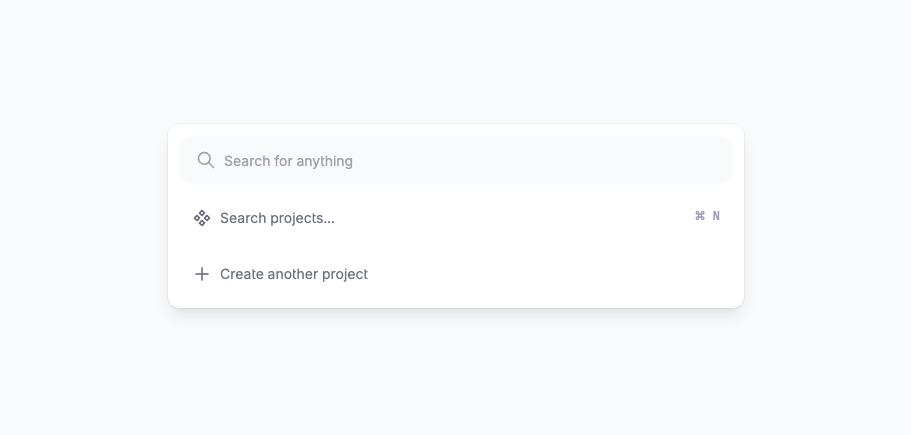Viewport: 911px width, 435px height.
Task: Click the diamond-grid projects icon
Action: click(x=202, y=218)
